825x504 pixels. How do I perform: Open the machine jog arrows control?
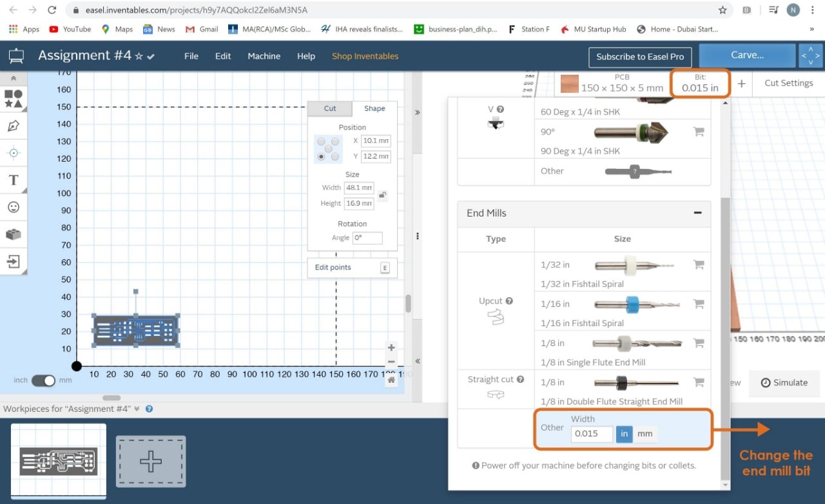coord(810,56)
